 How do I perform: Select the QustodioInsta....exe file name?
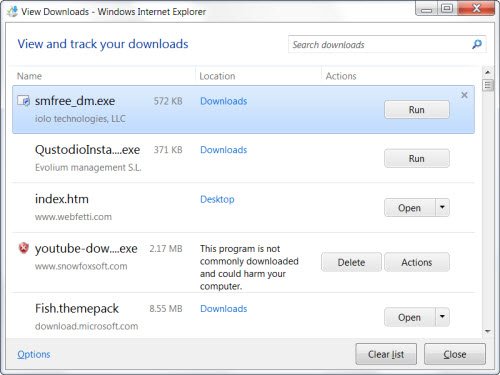point(87,150)
